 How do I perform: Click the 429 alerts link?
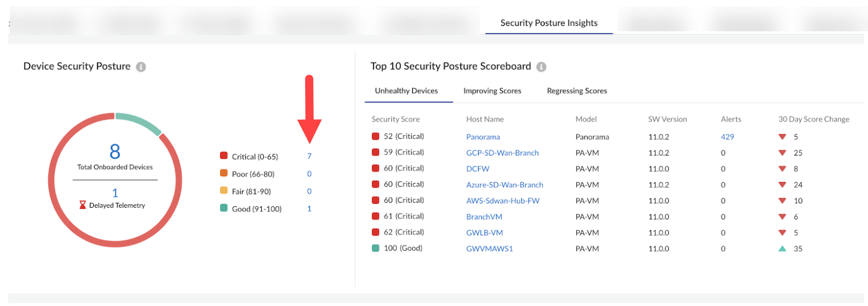point(727,137)
